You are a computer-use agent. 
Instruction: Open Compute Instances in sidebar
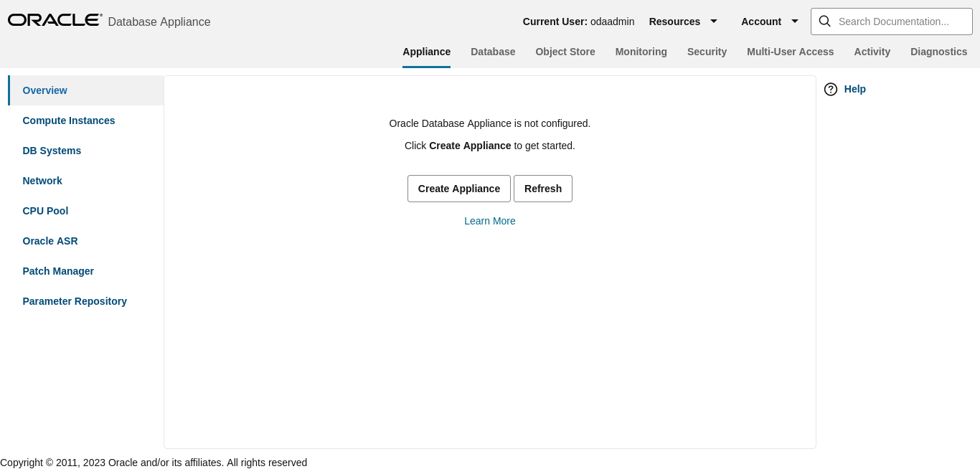(86, 120)
